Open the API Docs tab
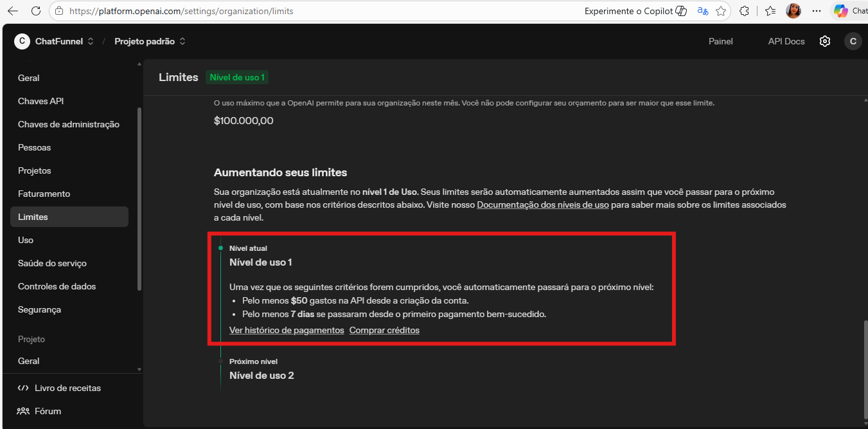Viewport: 868px width, 429px height. [786, 41]
